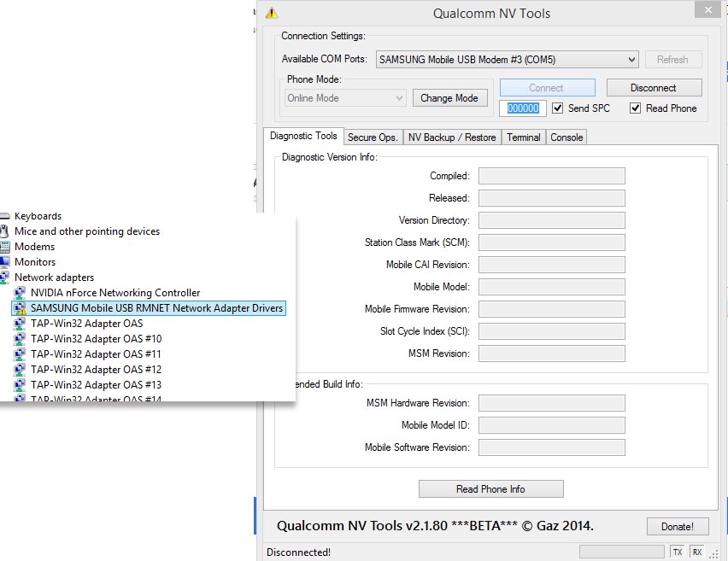Open the Console tab
Viewport: 728px width, 561px height.
click(567, 137)
